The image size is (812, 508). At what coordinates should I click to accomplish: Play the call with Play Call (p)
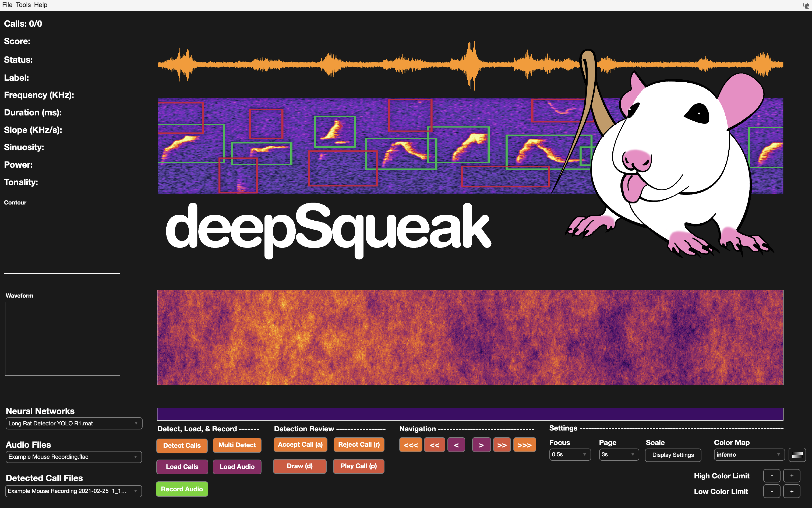coord(358,466)
